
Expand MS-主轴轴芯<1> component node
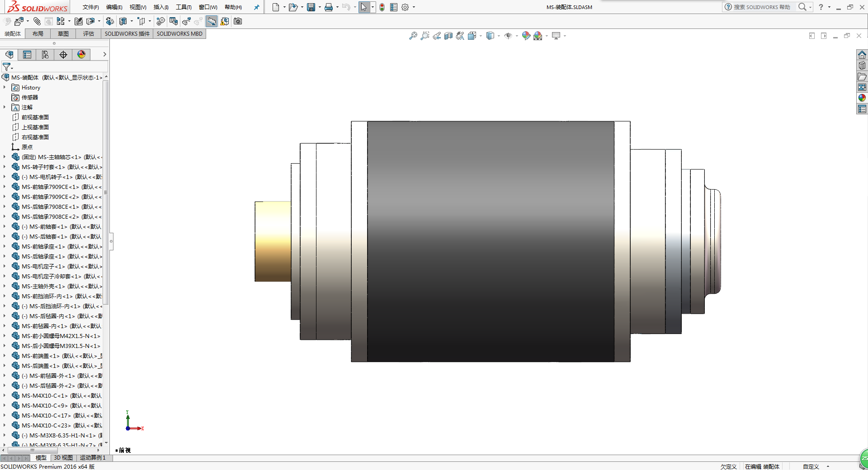click(5, 157)
